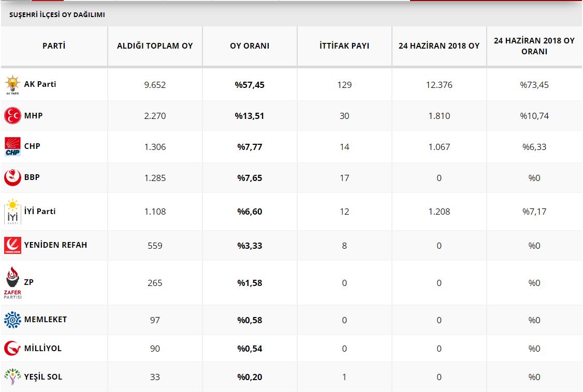Click the MEMLEKET party name
This screenshot has height=392, width=583.
(x=46, y=319)
